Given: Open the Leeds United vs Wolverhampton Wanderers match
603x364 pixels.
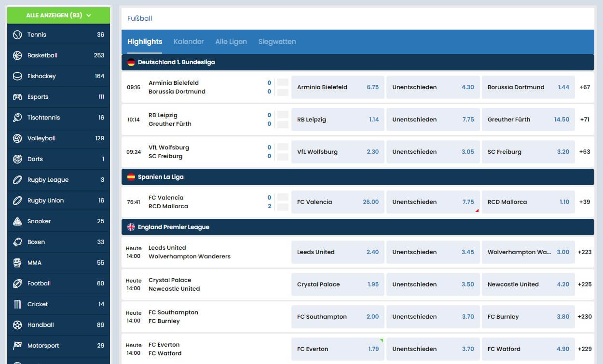Looking at the screenshot, I should (190, 252).
